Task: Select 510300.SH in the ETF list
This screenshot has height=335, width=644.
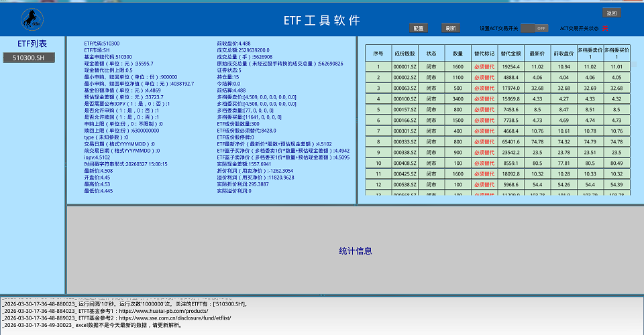Action: point(29,58)
